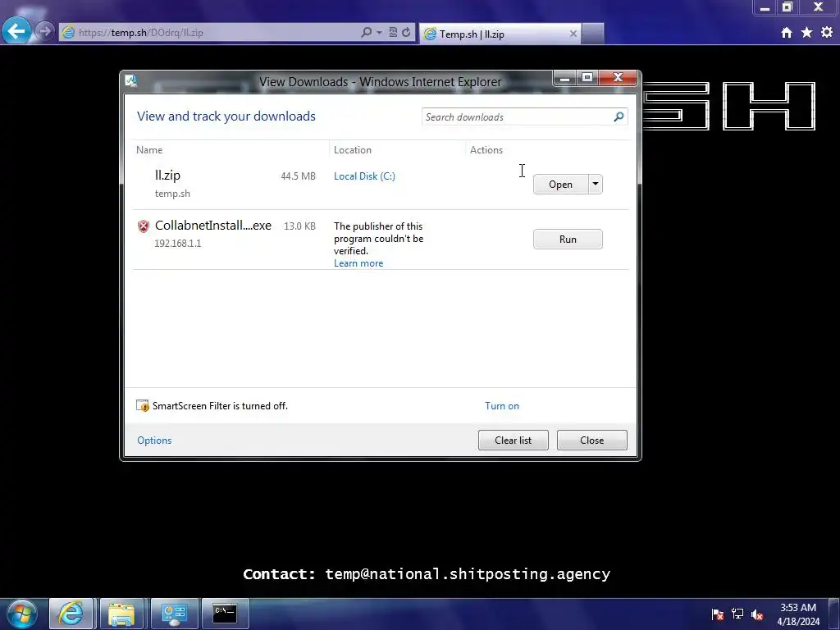
Task: Go back with the browser Back arrow
Action: tap(16, 31)
